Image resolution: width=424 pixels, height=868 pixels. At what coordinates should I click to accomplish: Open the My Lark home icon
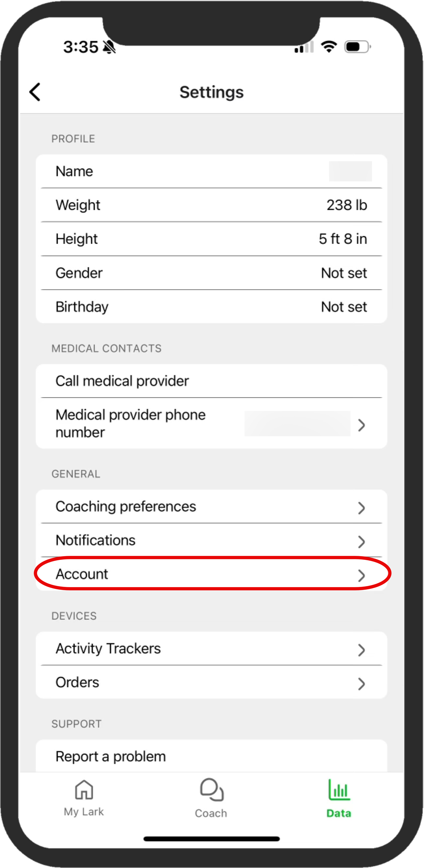pyautogui.click(x=84, y=790)
